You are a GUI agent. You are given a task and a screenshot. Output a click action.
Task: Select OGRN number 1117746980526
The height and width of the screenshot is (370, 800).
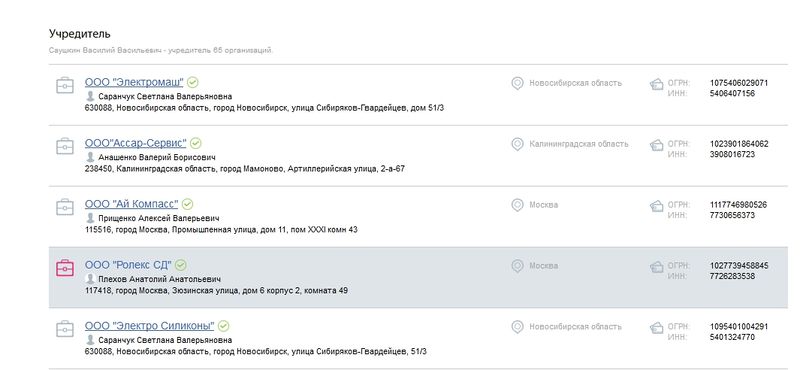pyautogui.click(x=738, y=205)
